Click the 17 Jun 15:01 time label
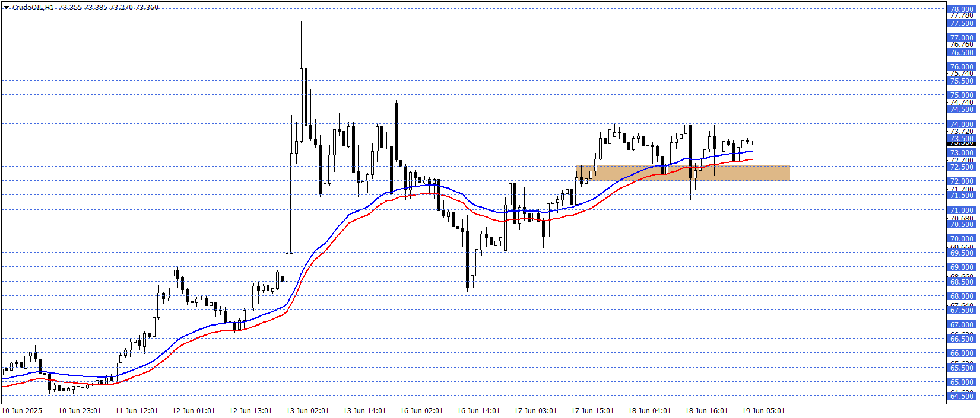 click(x=592, y=411)
